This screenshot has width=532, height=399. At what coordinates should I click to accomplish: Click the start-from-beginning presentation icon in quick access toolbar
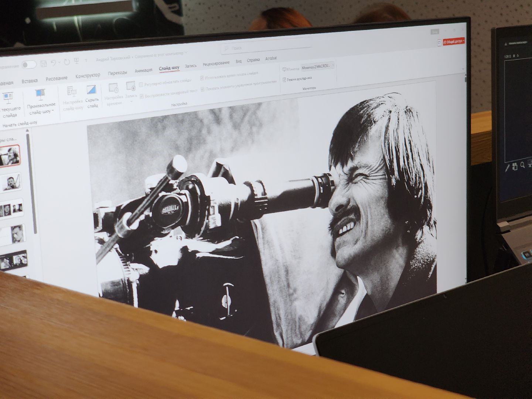click(x=77, y=61)
